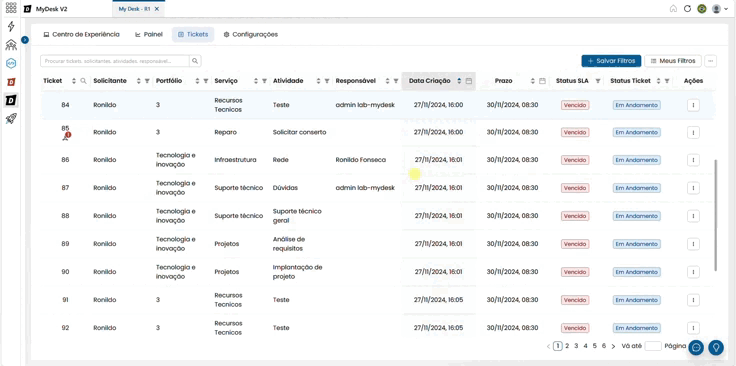
Task: Click the rocket sidebar icon
Action: [11, 119]
